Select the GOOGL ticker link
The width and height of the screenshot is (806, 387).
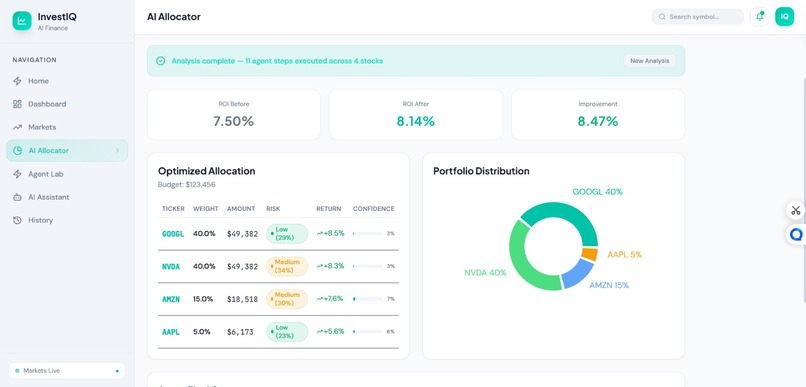[173, 233]
